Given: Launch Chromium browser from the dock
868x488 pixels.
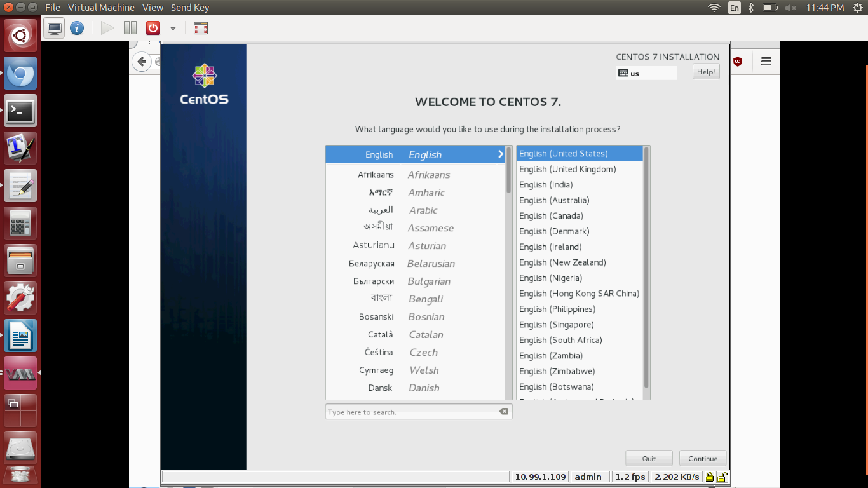Looking at the screenshot, I should [x=20, y=74].
